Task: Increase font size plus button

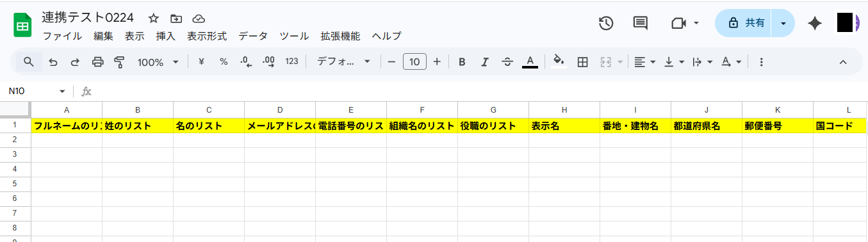Action: (437, 61)
